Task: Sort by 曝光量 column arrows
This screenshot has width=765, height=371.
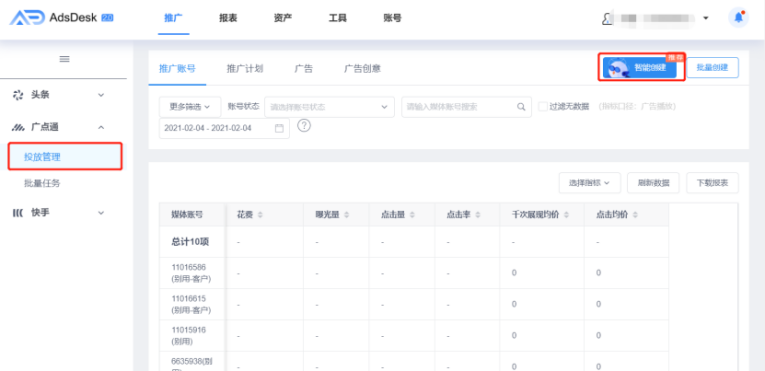Action: coord(347,215)
